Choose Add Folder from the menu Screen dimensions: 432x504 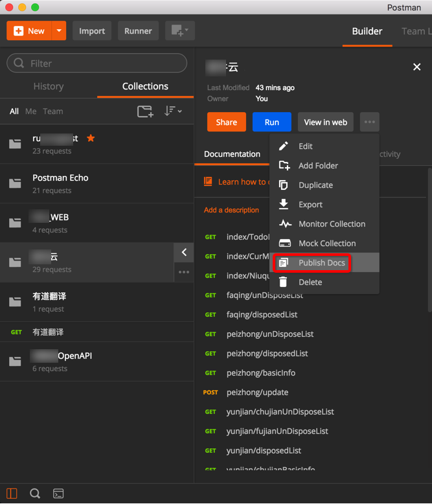pos(324,166)
